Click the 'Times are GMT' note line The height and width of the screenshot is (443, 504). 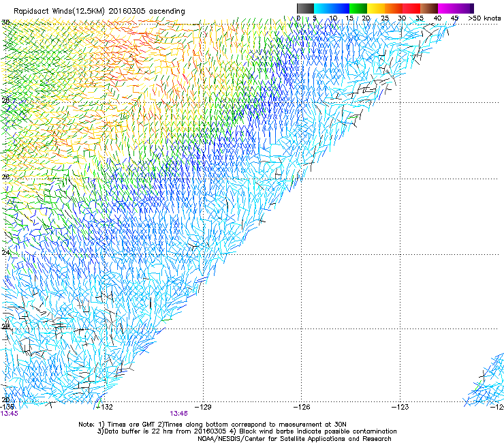[212, 425]
